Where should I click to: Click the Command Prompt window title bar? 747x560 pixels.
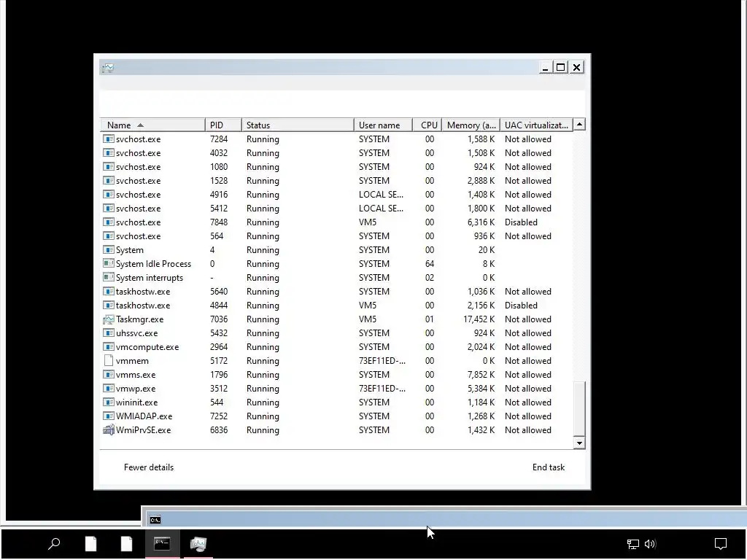(x=448, y=519)
